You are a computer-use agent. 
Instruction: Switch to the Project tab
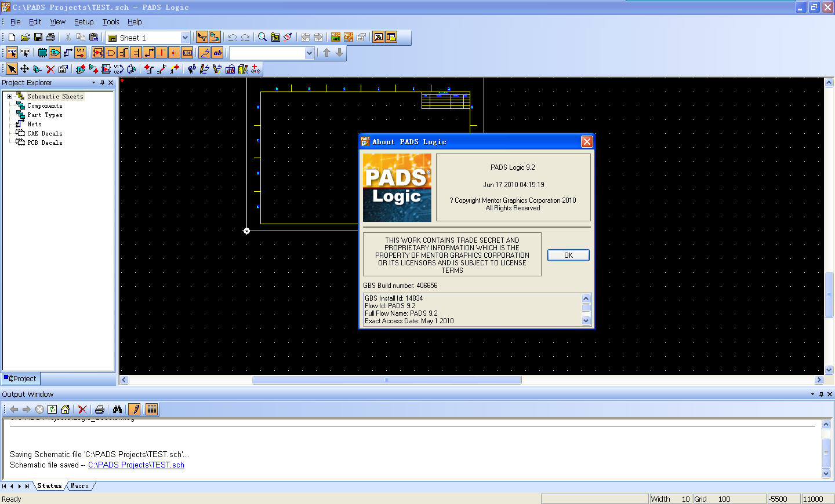click(x=20, y=378)
